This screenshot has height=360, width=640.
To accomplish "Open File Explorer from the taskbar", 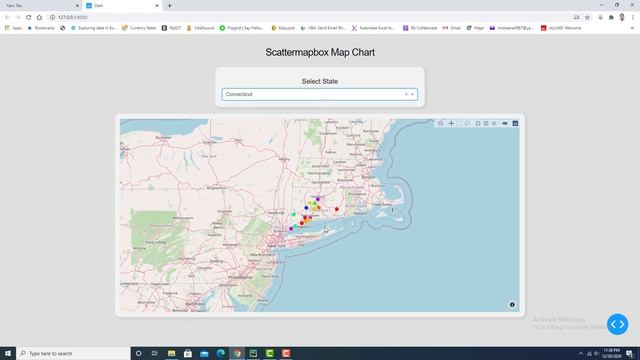I will click(171, 353).
